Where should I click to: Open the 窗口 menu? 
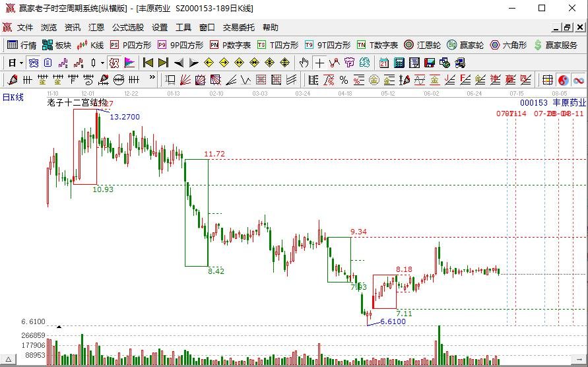pos(207,28)
